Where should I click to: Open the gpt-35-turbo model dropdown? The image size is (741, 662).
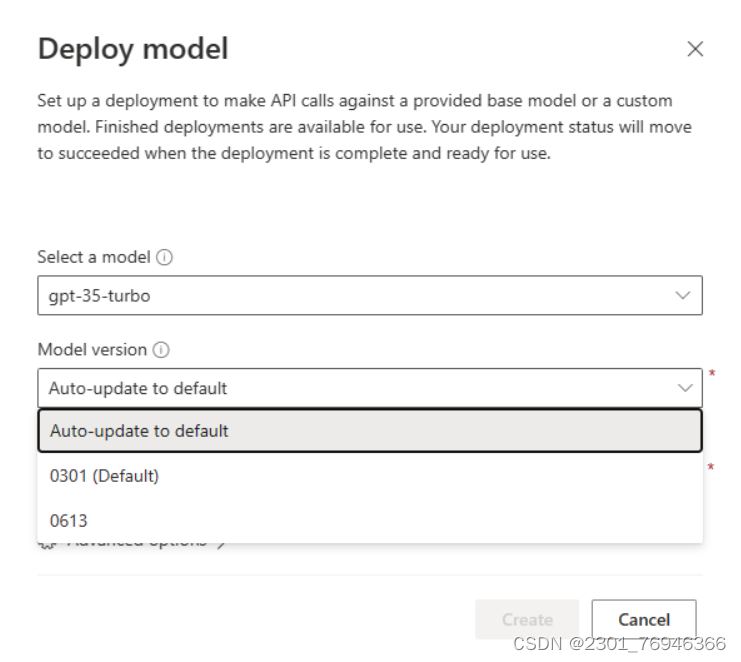pyautogui.click(x=370, y=296)
